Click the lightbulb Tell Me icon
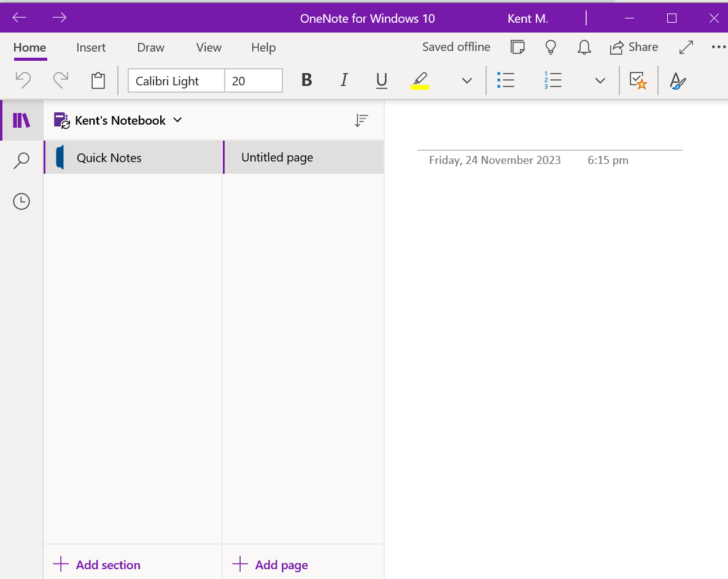Viewport: 728px width, 579px height. [x=551, y=47]
